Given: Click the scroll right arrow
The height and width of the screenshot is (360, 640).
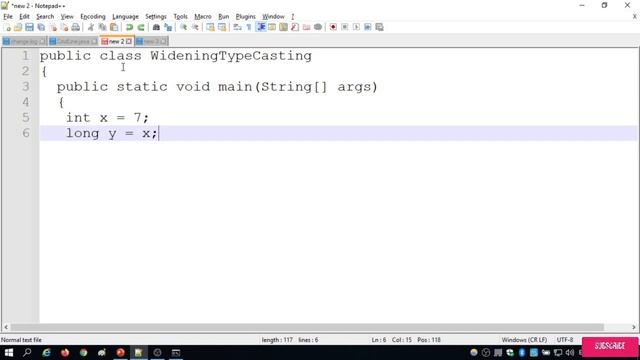Looking at the screenshot, I should [x=633, y=327].
